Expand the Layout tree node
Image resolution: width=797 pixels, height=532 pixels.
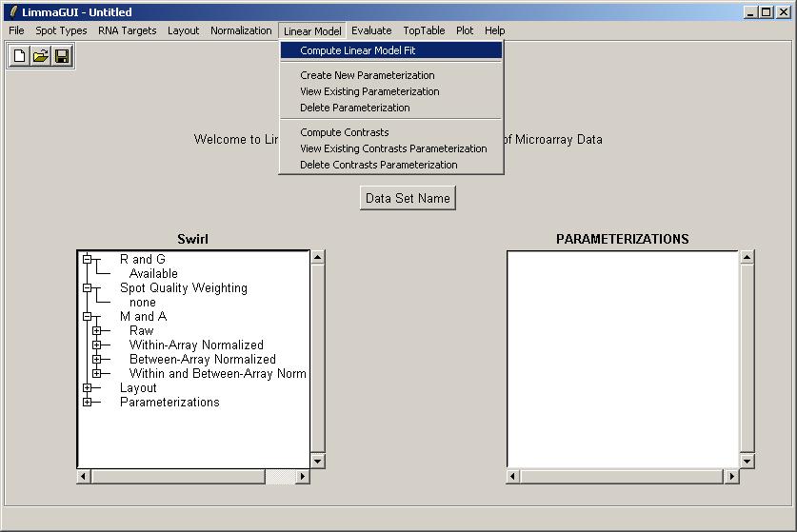click(x=88, y=388)
